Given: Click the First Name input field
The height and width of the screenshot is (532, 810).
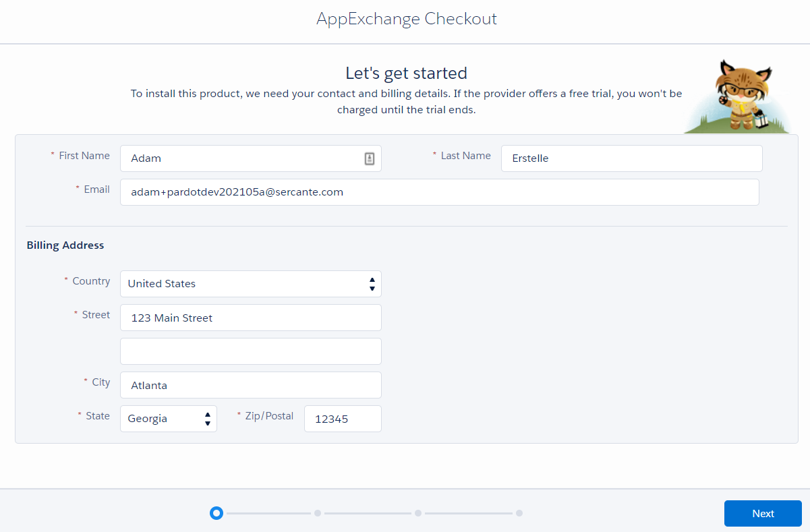Looking at the screenshot, I should pos(251,158).
